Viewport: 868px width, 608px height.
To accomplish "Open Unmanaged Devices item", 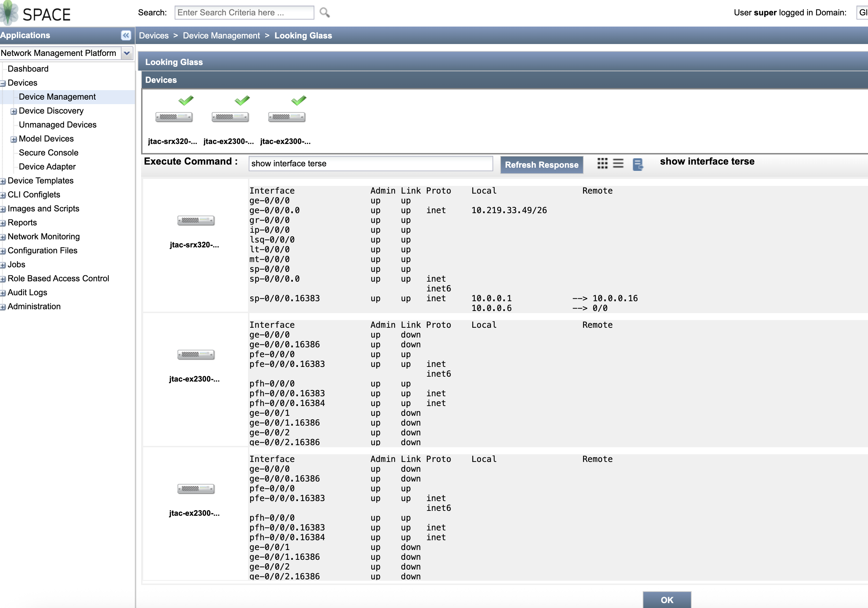I will (58, 125).
